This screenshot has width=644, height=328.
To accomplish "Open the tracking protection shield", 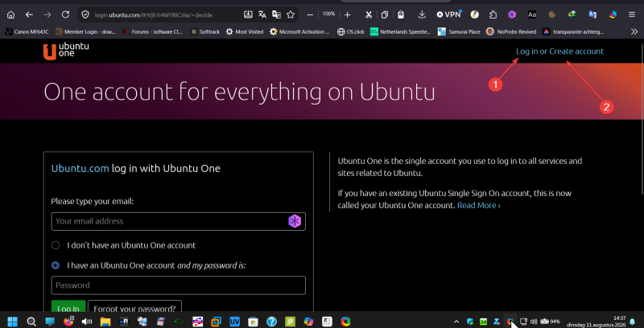I will coord(85,14).
